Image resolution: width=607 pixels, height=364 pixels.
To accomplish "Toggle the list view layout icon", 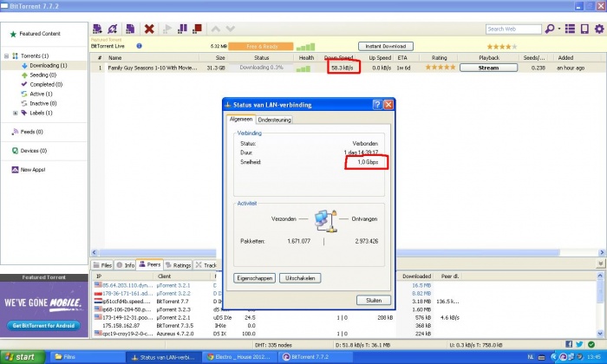I will coord(570,29).
